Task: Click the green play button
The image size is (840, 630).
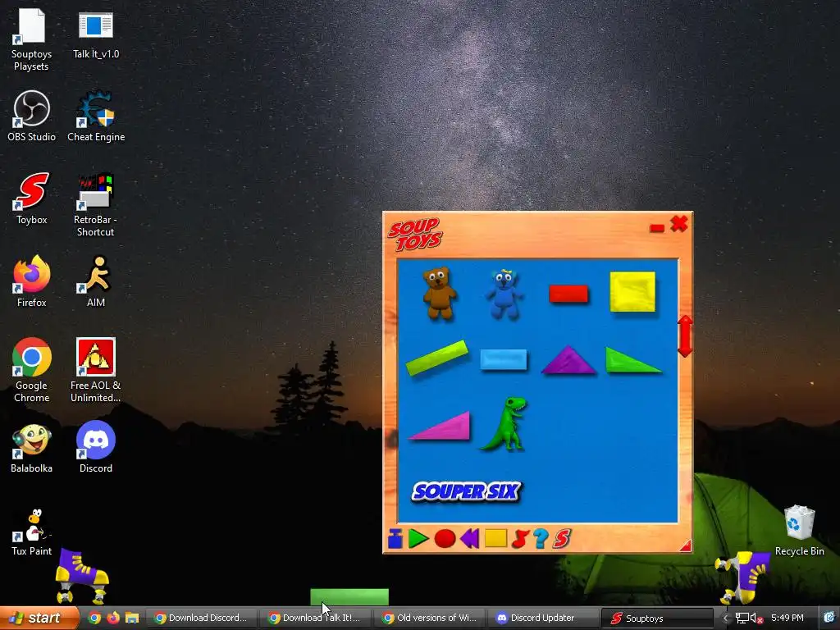Action: [x=418, y=538]
